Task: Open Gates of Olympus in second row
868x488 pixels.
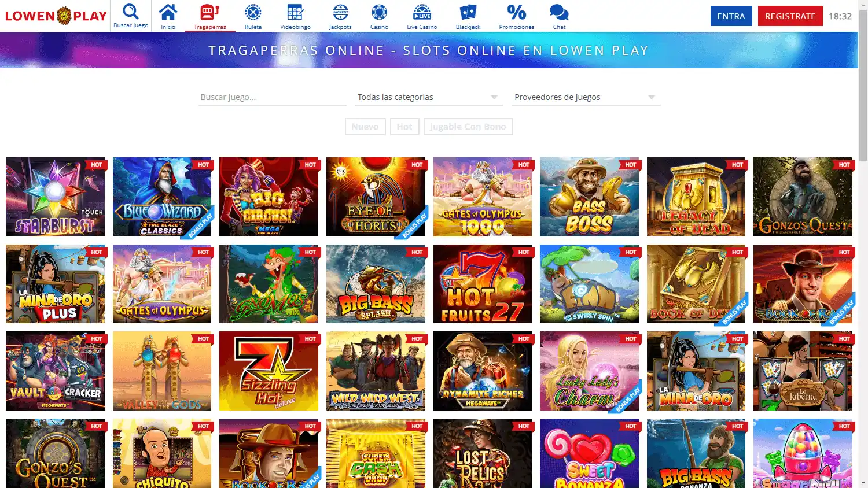Action: [162, 284]
